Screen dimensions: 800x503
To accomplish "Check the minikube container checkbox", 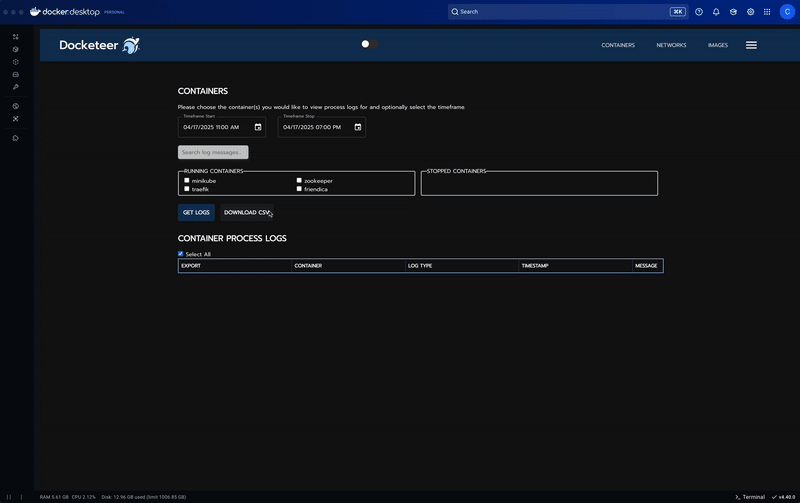I will click(187, 180).
